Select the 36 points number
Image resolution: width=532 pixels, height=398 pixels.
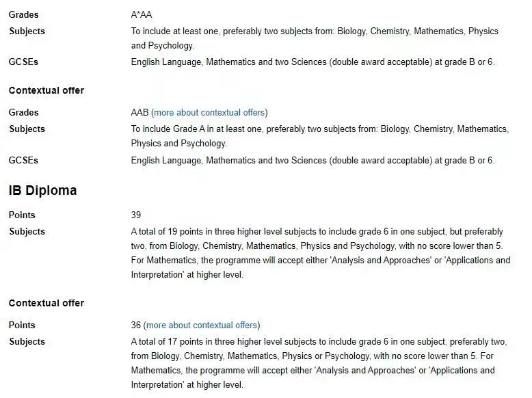(x=136, y=326)
